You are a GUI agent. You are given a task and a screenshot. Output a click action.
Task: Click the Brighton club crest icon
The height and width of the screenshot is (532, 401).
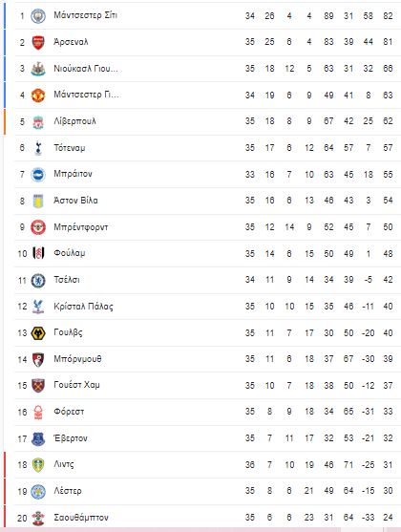(38, 175)
